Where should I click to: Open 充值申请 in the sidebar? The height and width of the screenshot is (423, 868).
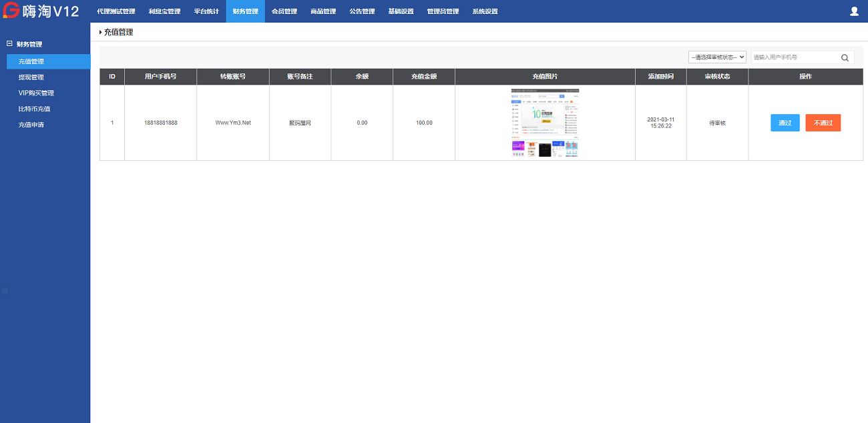click(x=31, y=125)
